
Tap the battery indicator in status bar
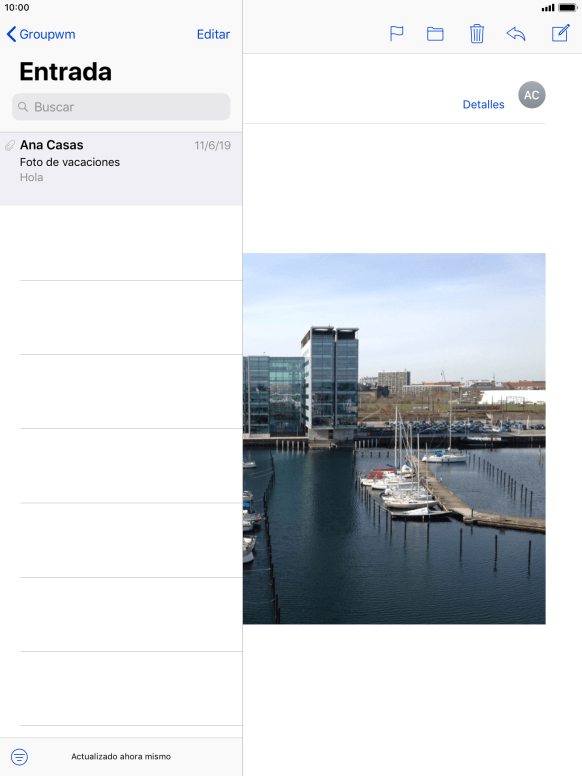point(567,7)
